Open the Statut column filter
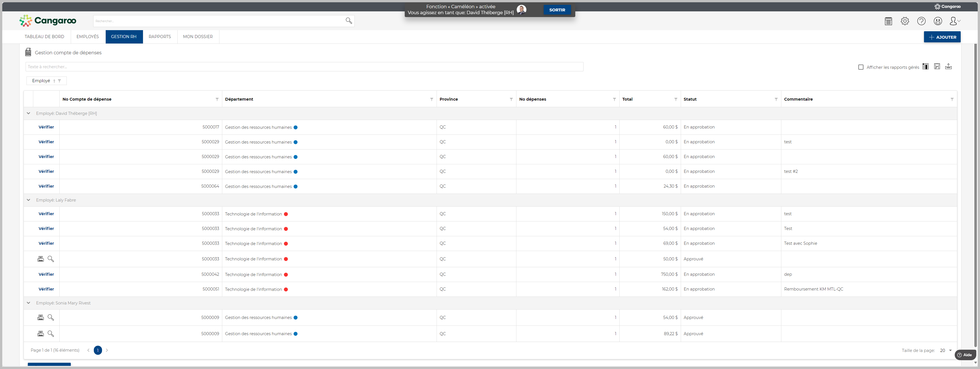This screenshot has width=980, height=369. tap(776, 99)
